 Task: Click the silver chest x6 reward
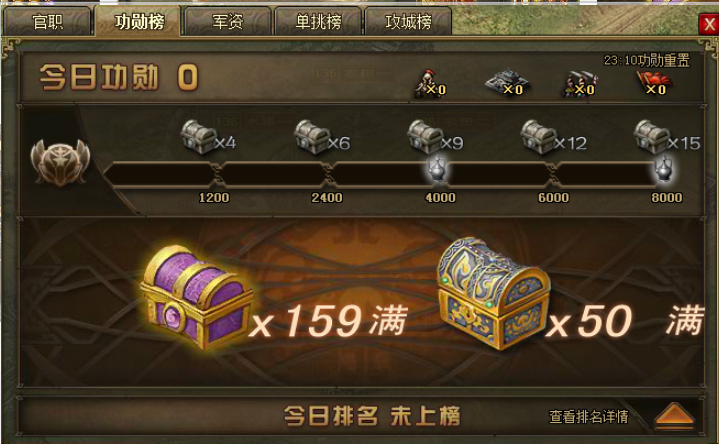click(x=312, y=137)
